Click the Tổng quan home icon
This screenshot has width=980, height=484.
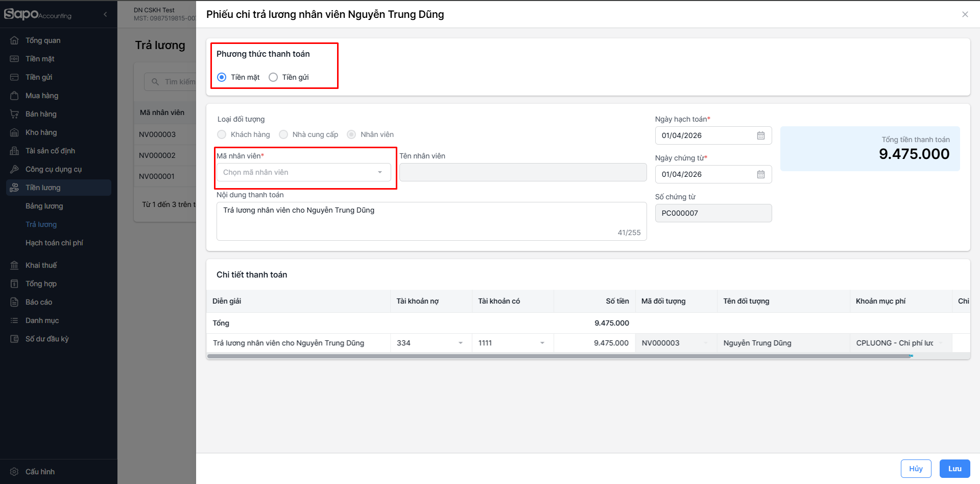pyautogui.click(x=14, y=40)
